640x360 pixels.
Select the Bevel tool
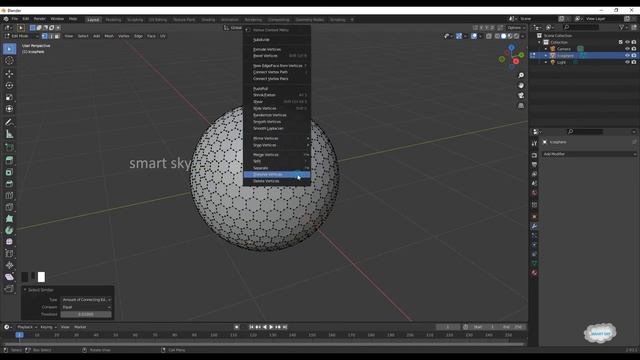click(x=9, y=184)
